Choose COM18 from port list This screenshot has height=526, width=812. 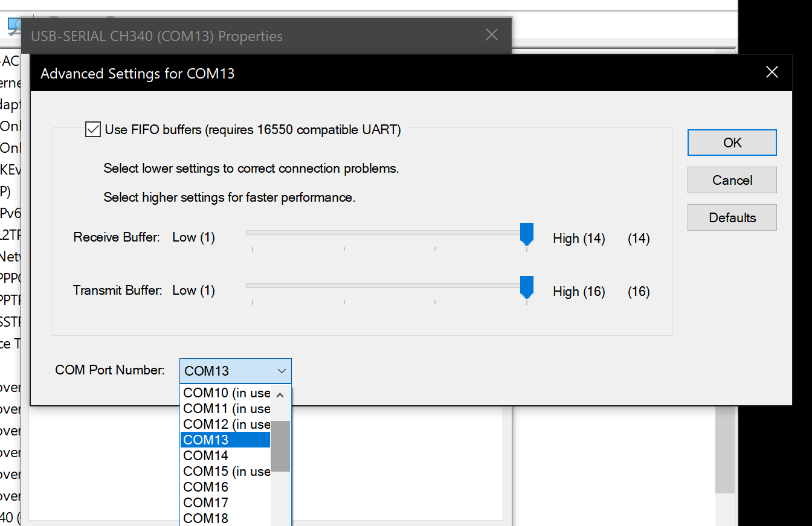pyautogui.click(x=225, y=518)
